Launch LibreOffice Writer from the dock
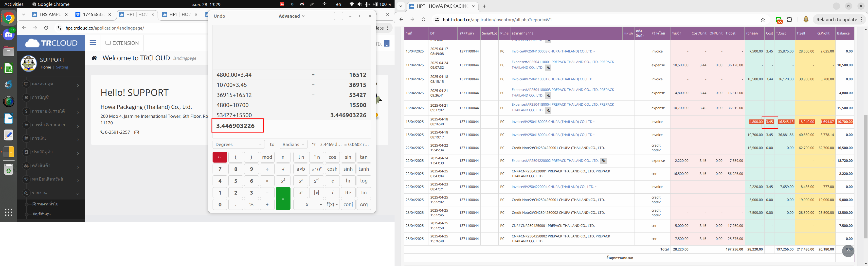Screen dimensions: 868x266 point(9,118)
